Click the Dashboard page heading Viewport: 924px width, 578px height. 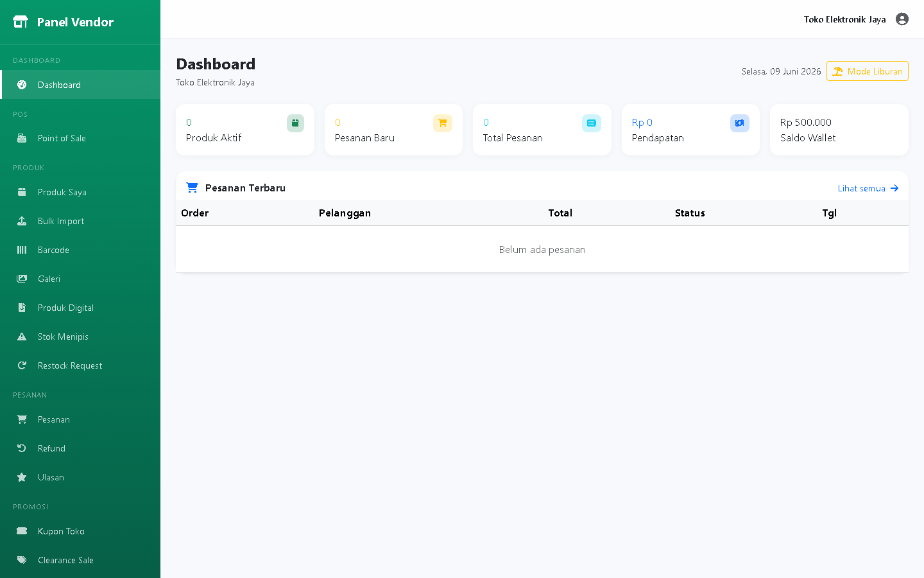[x=216, y=64]
